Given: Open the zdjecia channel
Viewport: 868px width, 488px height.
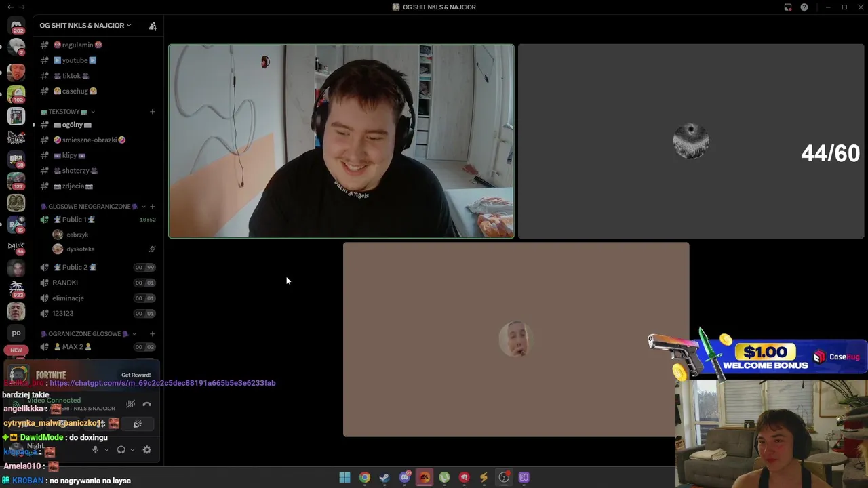Looking at the screenshot, I should click(98, 186).
